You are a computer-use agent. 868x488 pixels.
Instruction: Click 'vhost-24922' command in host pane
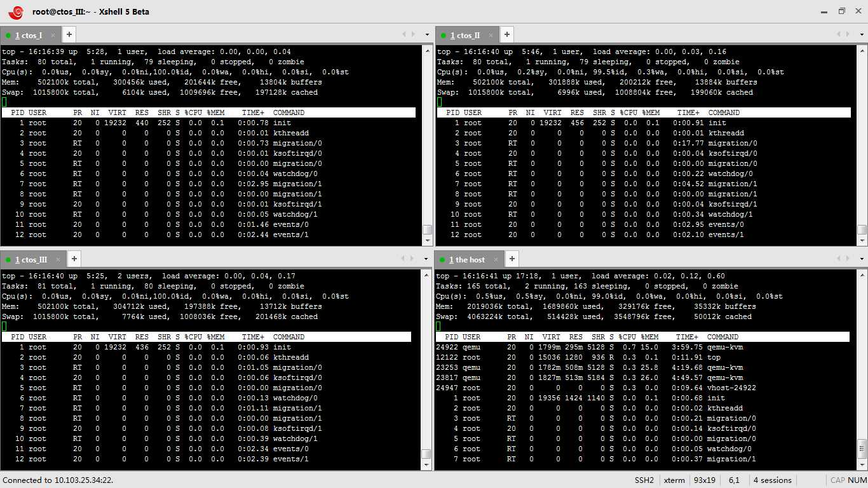pos(731,388)
